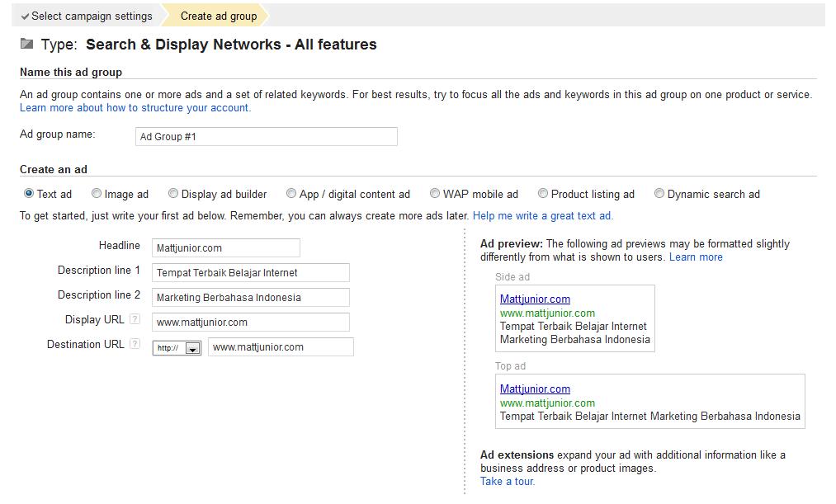Click Mattjunior.com headline in Top ad preview

536,389
